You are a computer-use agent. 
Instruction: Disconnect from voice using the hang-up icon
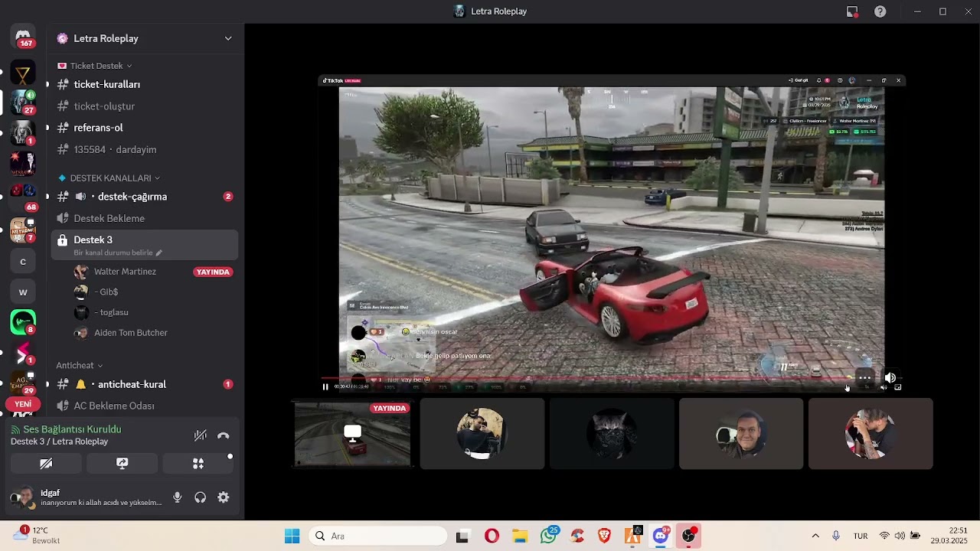(x=224, y=435)
